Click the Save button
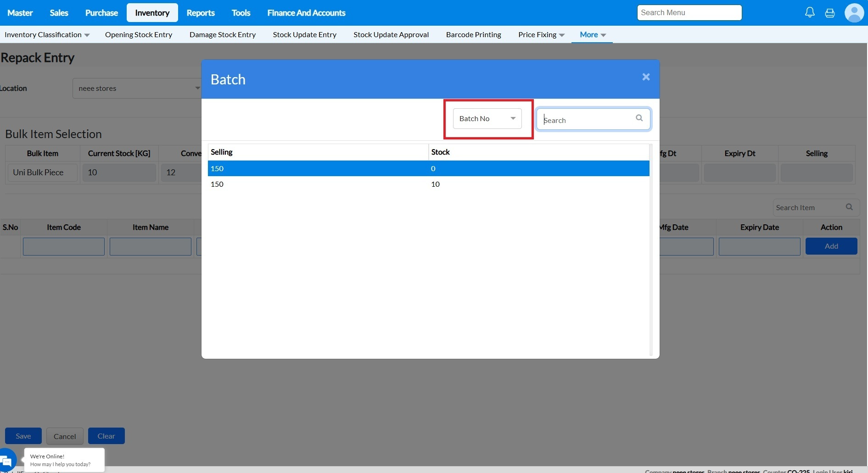 pos(23,436)
